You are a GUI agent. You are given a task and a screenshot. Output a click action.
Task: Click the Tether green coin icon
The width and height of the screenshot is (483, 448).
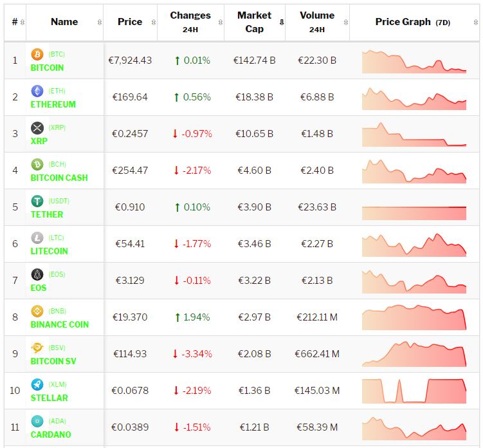[37, 201]
